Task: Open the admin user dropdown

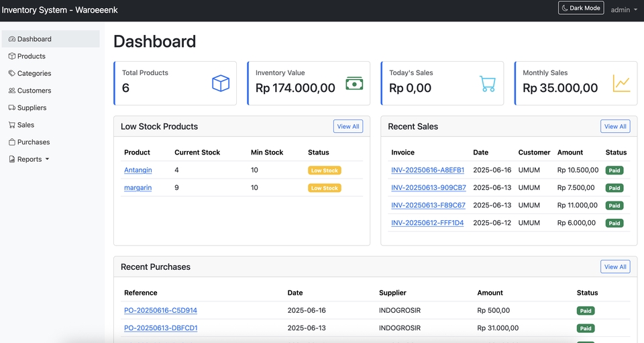Action: 624,10
